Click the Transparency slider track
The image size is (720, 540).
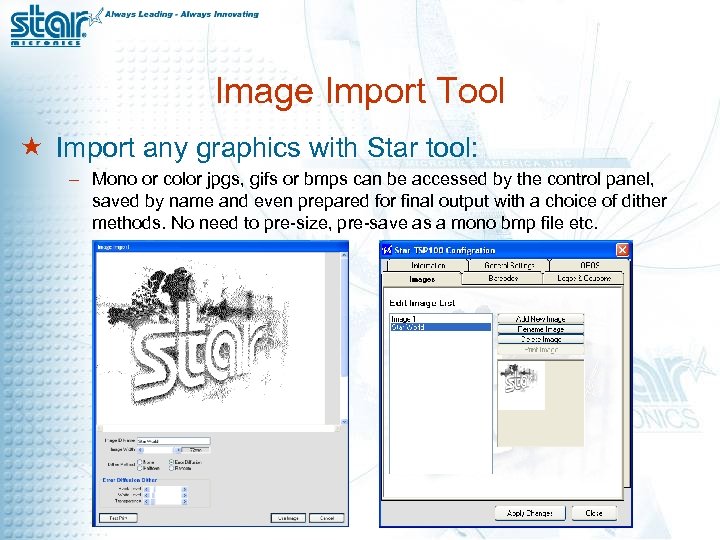pyautogui.click(x=165, y=501)
